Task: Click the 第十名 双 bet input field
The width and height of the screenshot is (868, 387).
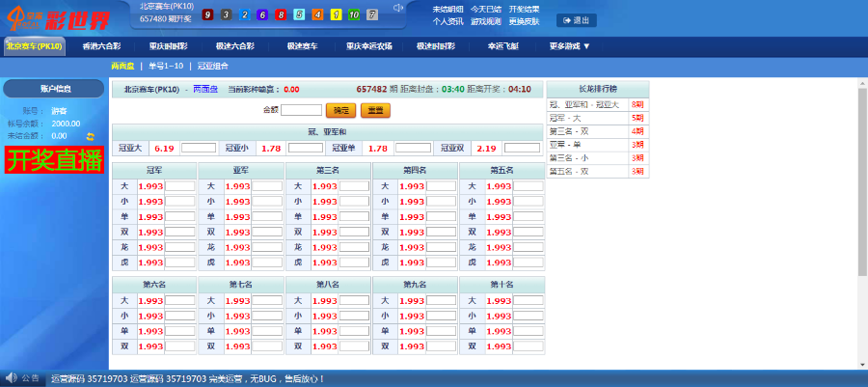Action: tap(529, 346)
